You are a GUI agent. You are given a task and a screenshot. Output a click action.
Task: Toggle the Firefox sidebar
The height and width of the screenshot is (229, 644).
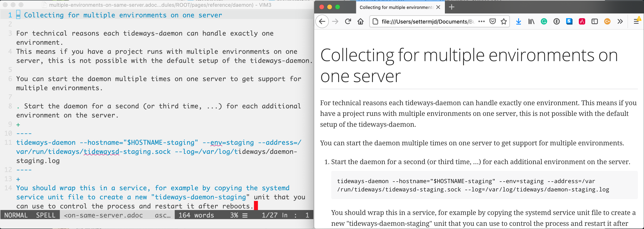point(594,21)
